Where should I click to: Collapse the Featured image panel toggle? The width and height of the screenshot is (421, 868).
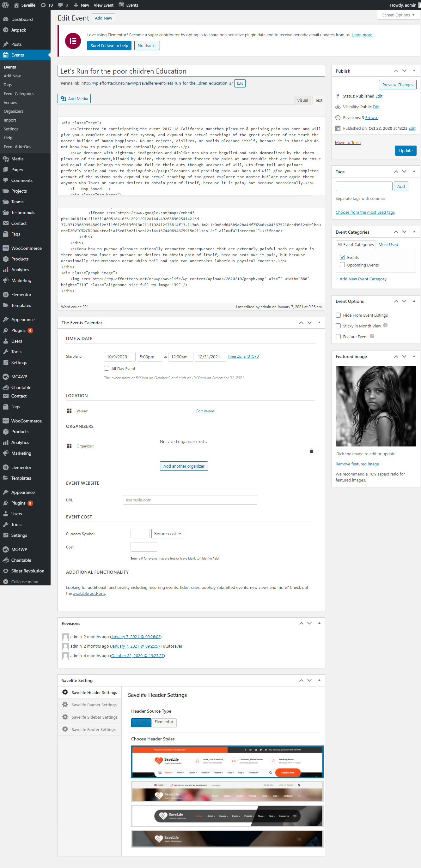click(x=414, y=356)
